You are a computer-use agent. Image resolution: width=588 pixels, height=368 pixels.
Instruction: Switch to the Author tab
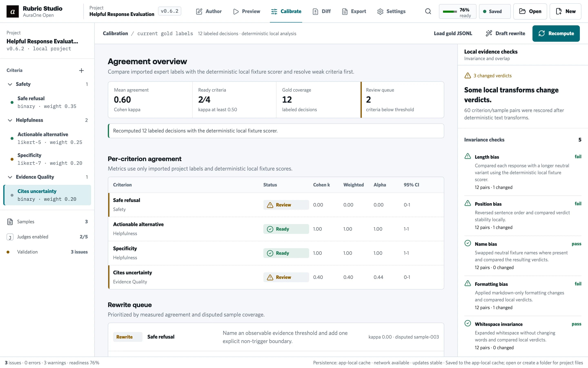(209, 11)
